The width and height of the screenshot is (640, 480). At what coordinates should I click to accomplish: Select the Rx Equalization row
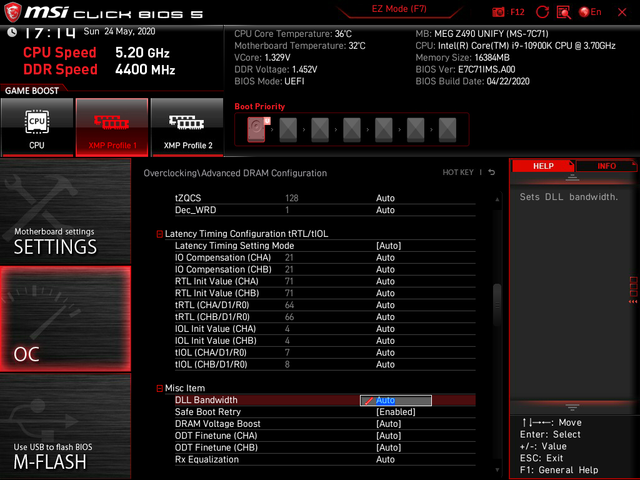click(325, 459)
